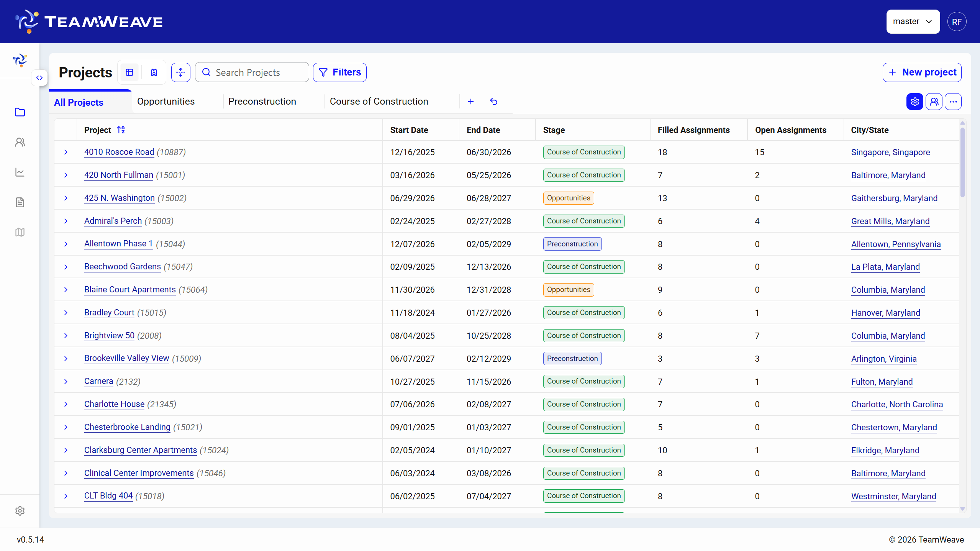The width and height of the screenshot is (980, 551).
Task: Click the TeamWeave logo in header
Action: tap(88, 21)
